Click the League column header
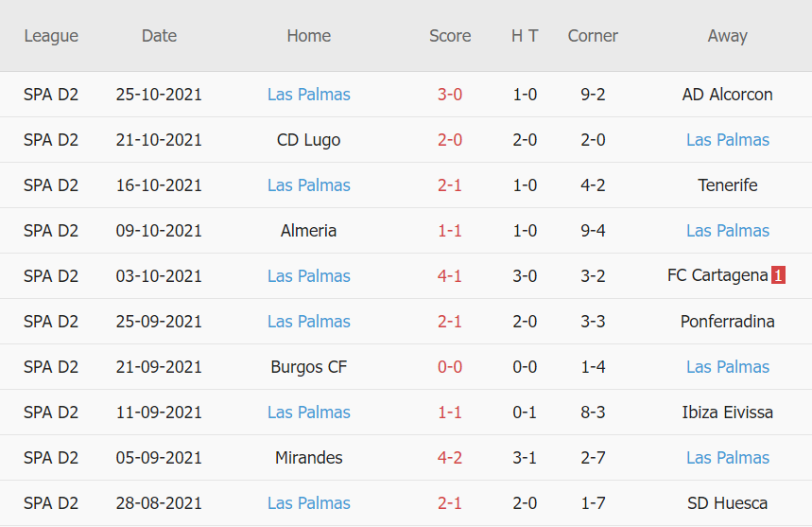 [51, 36]
